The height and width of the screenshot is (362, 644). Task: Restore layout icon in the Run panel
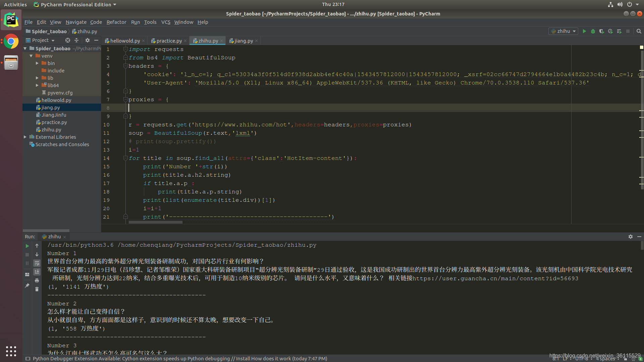[x=27, y=274]
